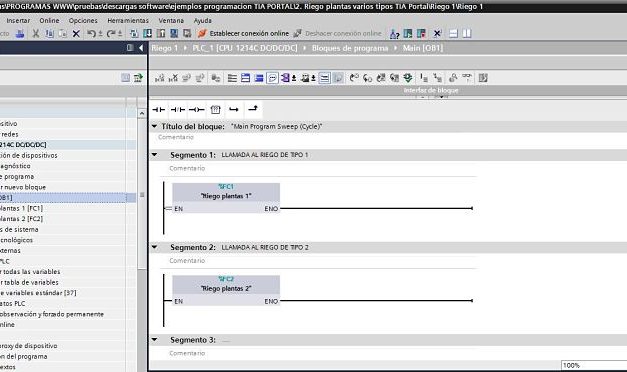Screen dimensions: 627x372
Task: Click Bloques de programa in breadcrumb
Action: click(350, 48)
